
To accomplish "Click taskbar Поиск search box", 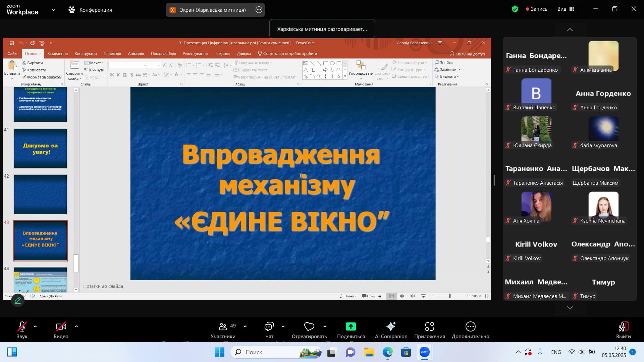I will coord(276,352).
